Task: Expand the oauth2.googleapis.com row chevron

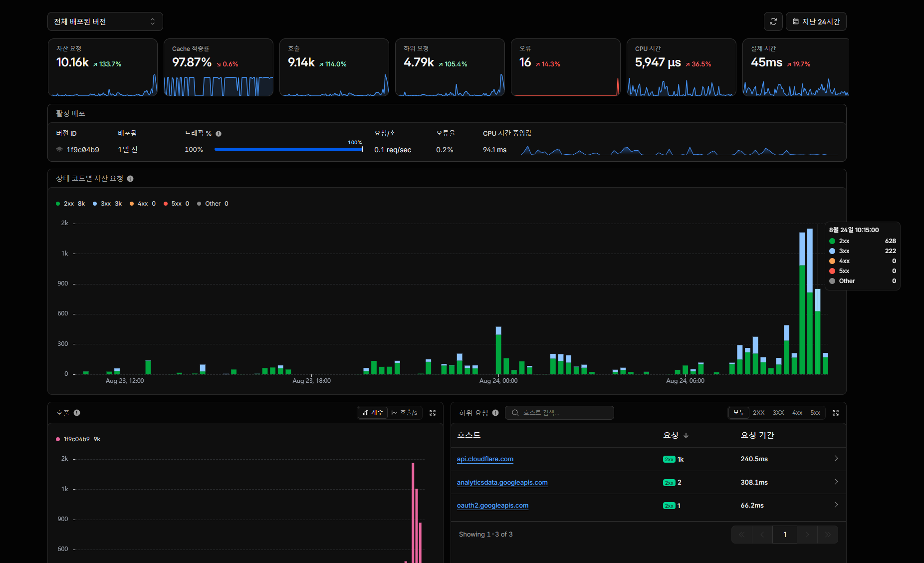Action: [836, 505]
